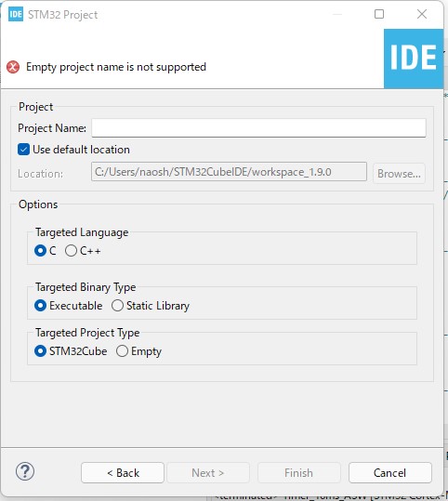Go to previous page with Back

123,473
